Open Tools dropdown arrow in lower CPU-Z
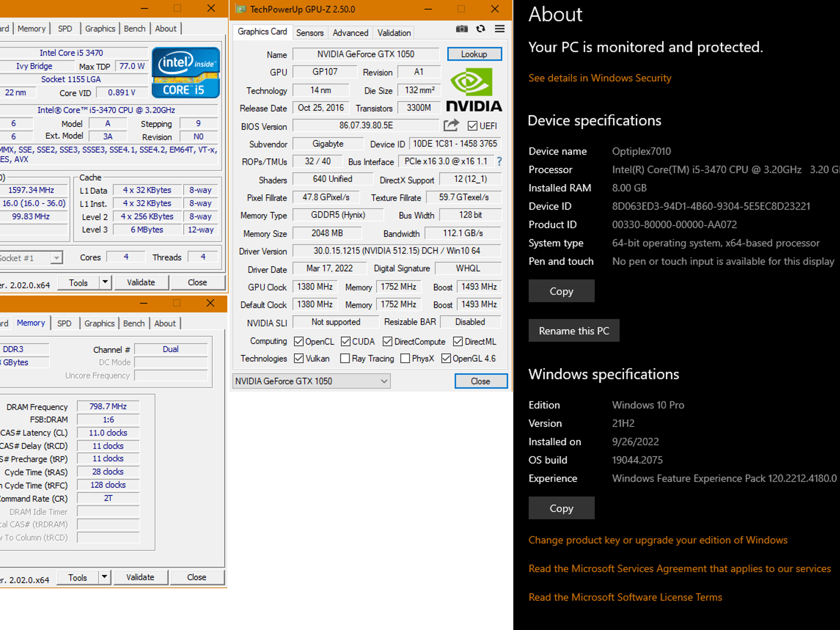Screen dimensions: 840x630 pos(105,577)
